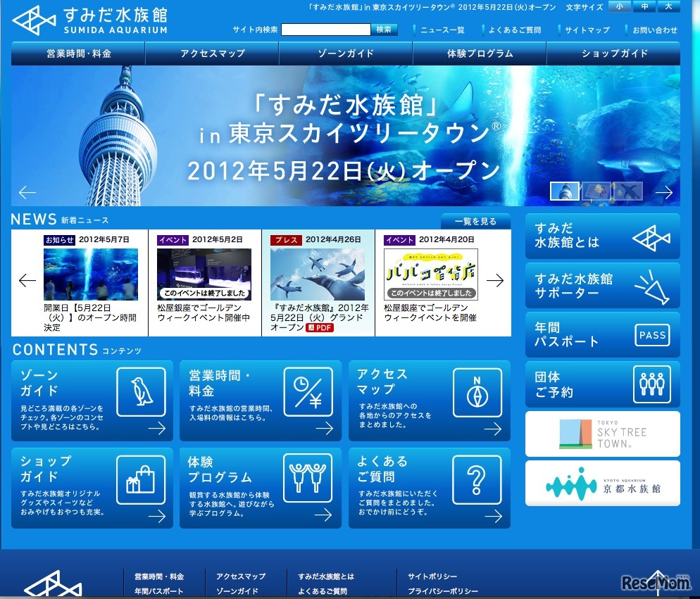This screenshot has height=599, width=700.
Task: Set text size to 大
Action: [x=669, y=7]
